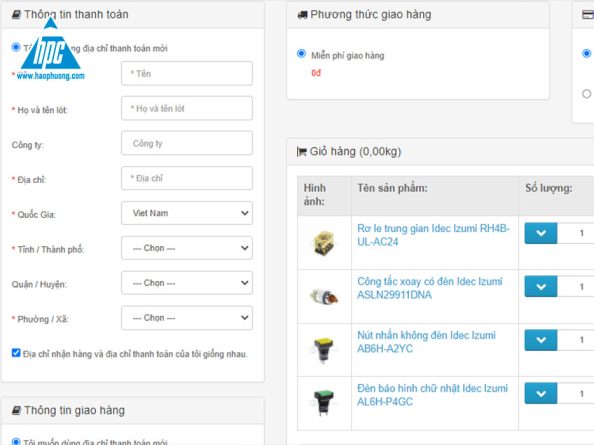This screenshot has width=594, height=445.
Task: Click the blue arrow button for relay RH4B-UL-AC24
Action: [x=541, y=233]
